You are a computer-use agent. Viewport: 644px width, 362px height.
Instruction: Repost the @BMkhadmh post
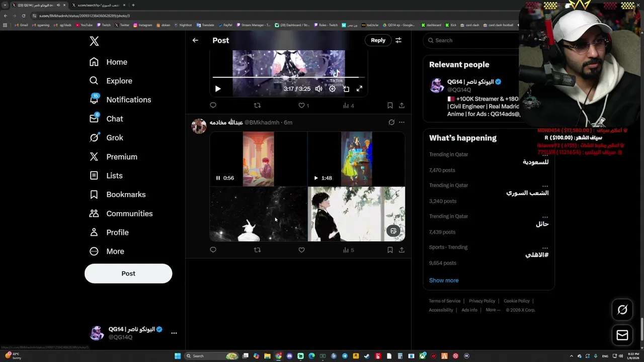[x=257, y=250]
